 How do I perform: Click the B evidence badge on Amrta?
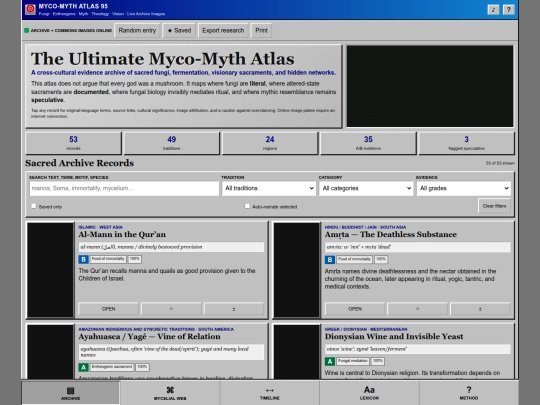tap(330, 259)
